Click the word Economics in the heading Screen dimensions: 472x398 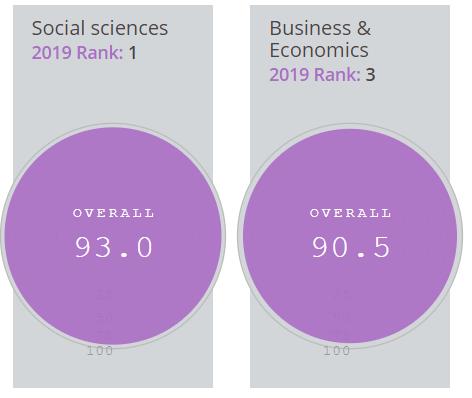[x=319, y=50]
